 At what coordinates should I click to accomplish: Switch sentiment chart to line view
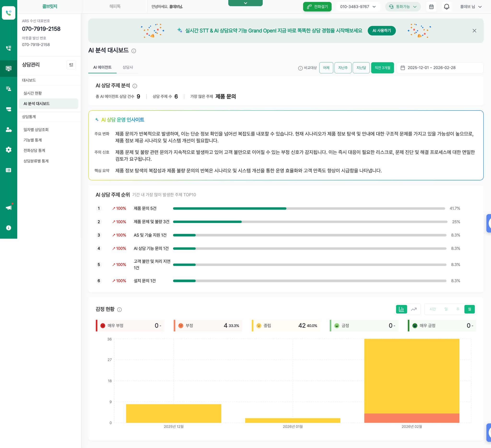(414, 309)
